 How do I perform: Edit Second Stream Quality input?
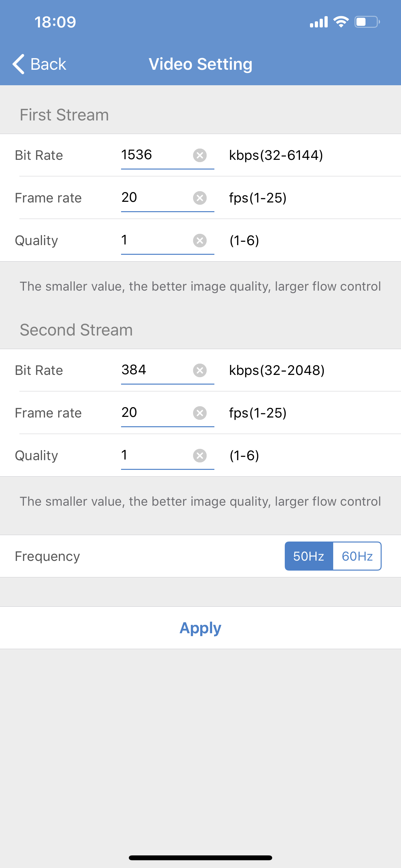coord(156,455)
